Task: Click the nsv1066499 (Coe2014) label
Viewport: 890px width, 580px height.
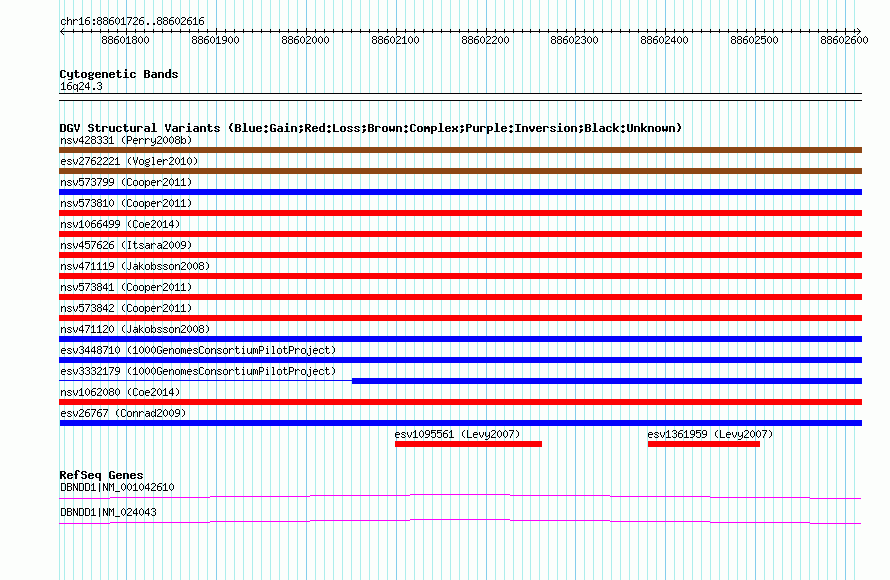Action: point(120,224)
